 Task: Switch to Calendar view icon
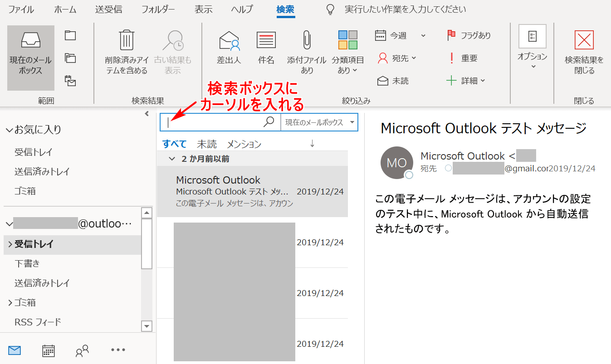[49, 350]
